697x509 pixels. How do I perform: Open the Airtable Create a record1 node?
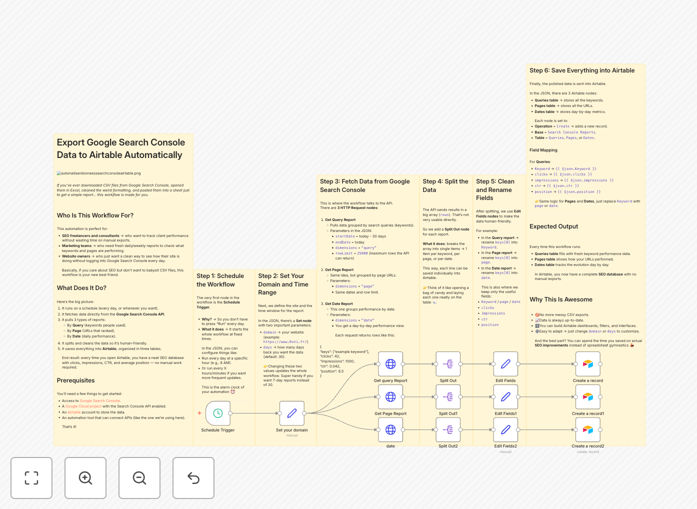pyautogui.click(x=588, y=397)
